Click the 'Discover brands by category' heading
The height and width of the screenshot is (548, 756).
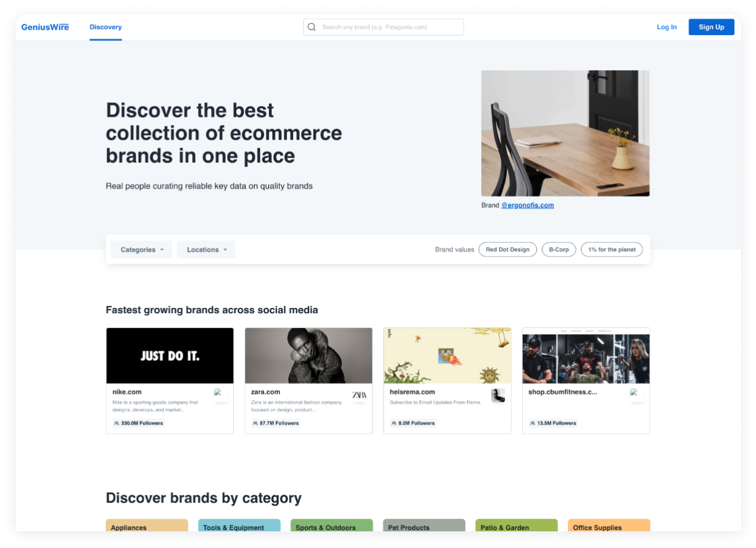(x=203, y=498)
